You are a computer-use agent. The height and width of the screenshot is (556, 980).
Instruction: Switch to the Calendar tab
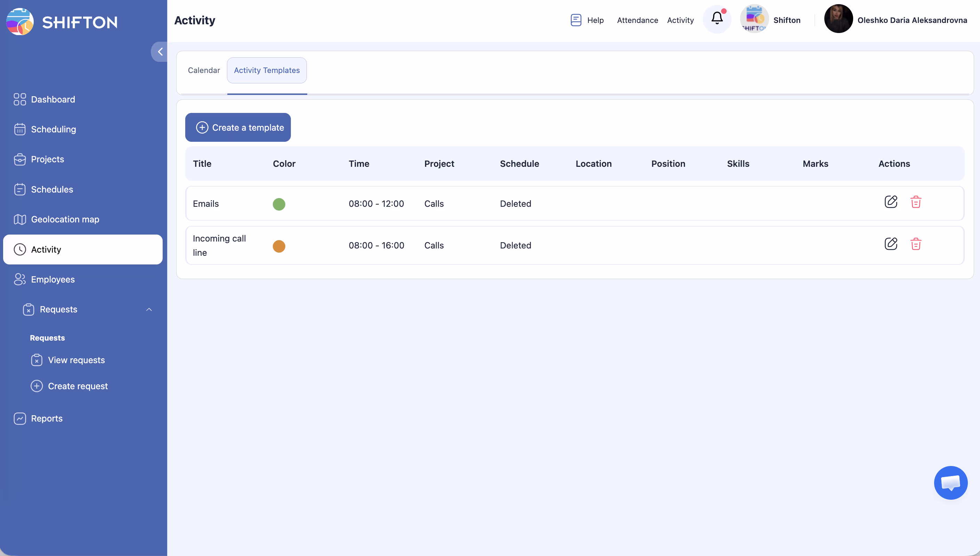[204, 70]
